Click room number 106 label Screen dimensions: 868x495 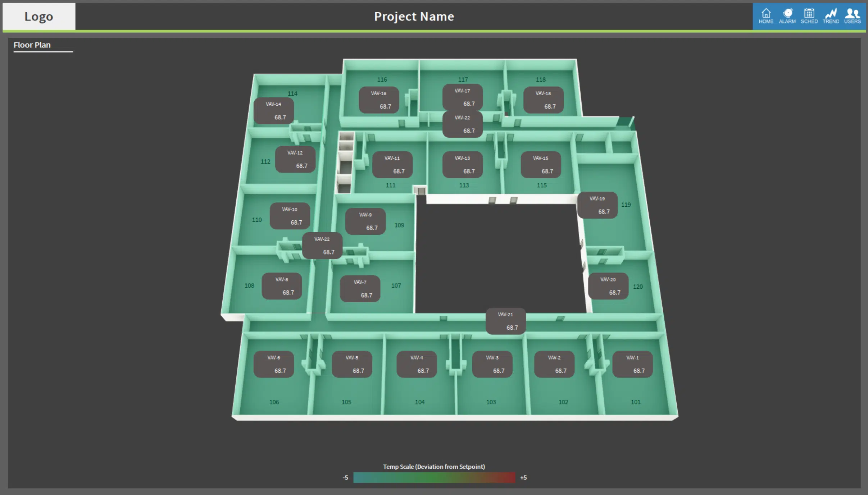[x=274, y=402]
